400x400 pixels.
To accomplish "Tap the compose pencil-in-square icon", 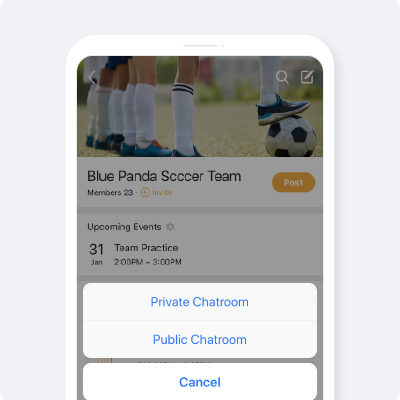I will tap(307, 77).
